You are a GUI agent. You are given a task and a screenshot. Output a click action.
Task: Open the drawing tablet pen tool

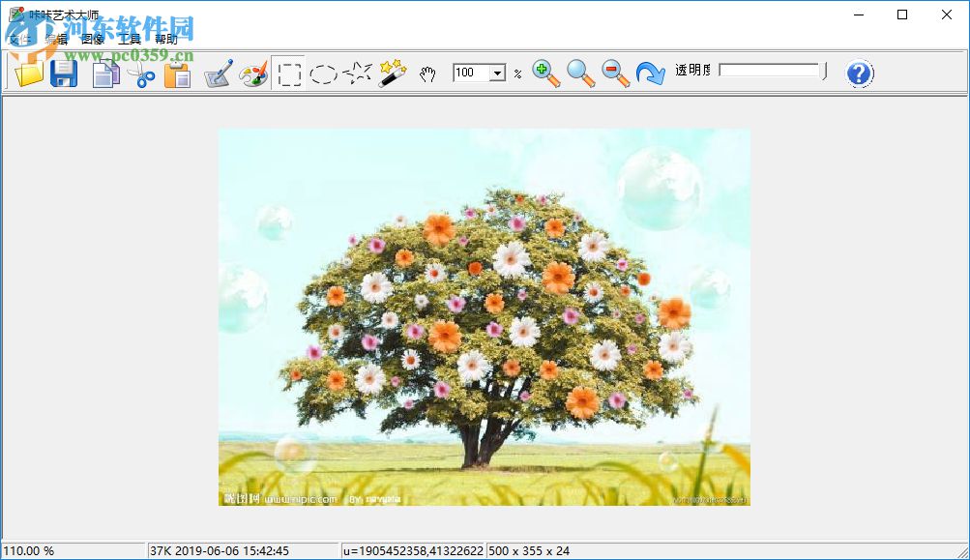click(218, 73)
